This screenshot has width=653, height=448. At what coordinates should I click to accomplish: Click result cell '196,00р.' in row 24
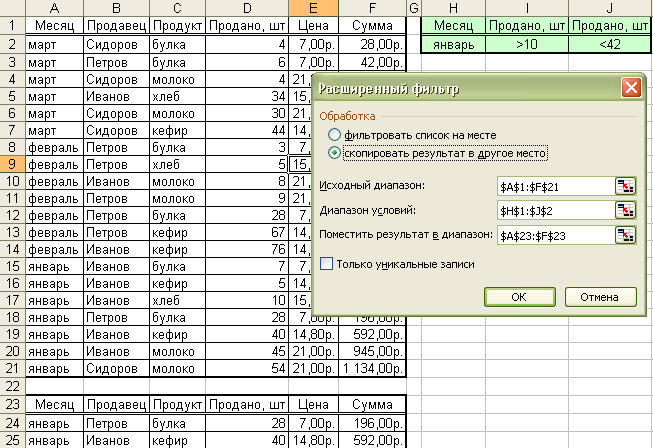tap(372, 423)
